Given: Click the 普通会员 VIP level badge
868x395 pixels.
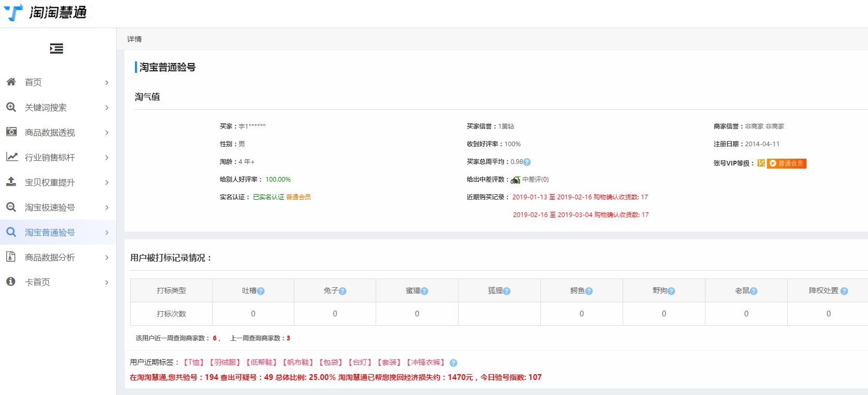Looking at the screenshot, I should click(x=786, y=163).
